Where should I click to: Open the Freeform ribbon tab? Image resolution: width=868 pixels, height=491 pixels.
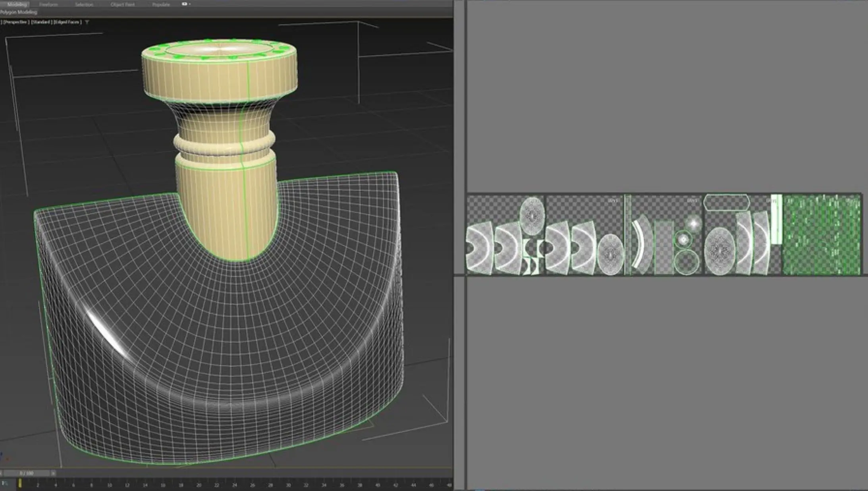pos(48,4)
